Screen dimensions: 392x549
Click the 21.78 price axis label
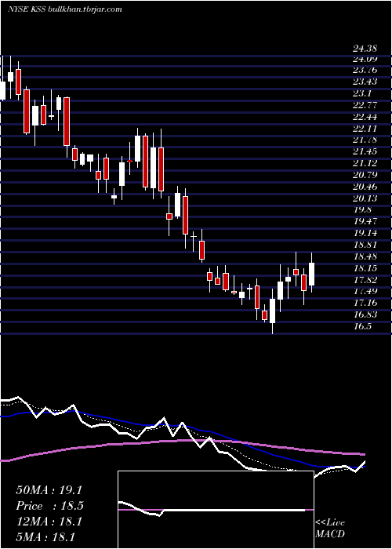coord(365,140)
